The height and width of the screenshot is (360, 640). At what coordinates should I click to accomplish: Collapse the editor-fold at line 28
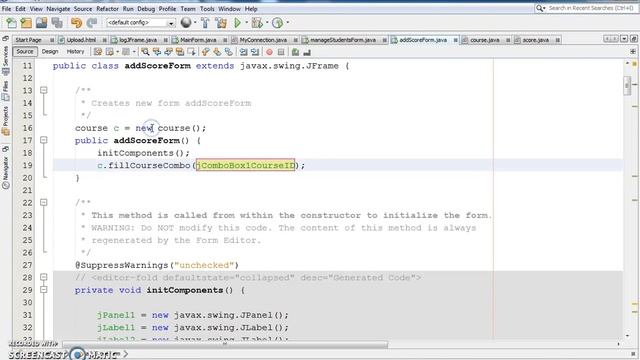(x=44, y=278)
